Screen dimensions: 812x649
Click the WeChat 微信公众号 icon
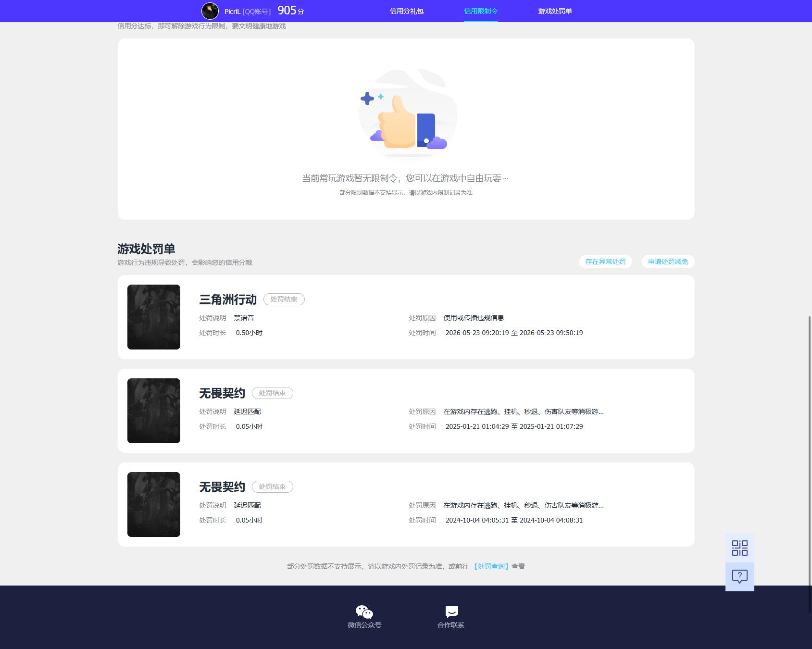[x=364, y=612]
